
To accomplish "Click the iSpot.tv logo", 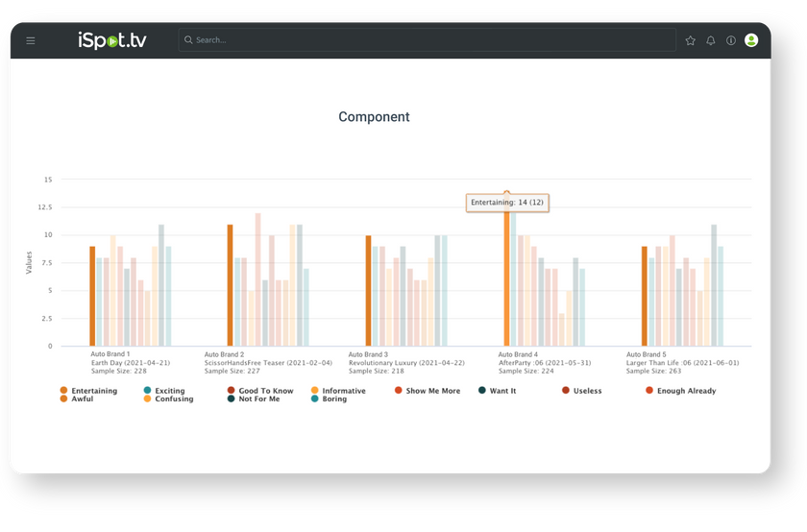I will pos(112,40).
